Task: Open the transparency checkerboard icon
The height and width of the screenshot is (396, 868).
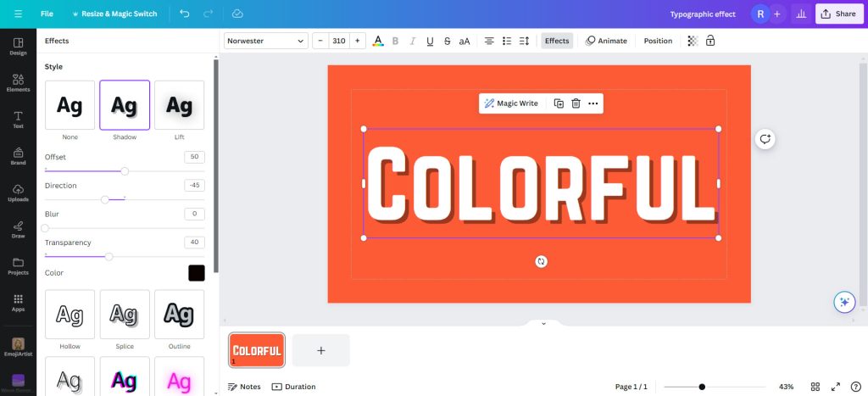Action: click(693, 41)
